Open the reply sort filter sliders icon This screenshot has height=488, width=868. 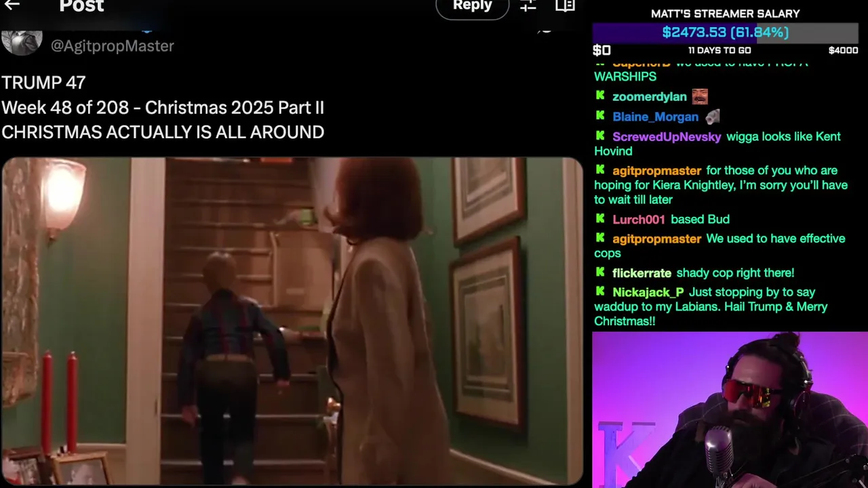528,5
